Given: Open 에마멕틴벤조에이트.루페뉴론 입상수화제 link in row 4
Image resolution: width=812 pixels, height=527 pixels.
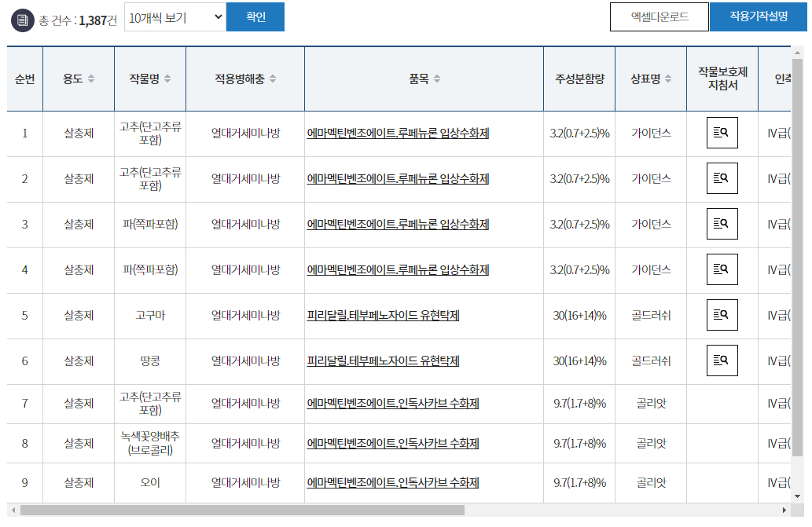Looking at the screenshot, I should [398, 270].
